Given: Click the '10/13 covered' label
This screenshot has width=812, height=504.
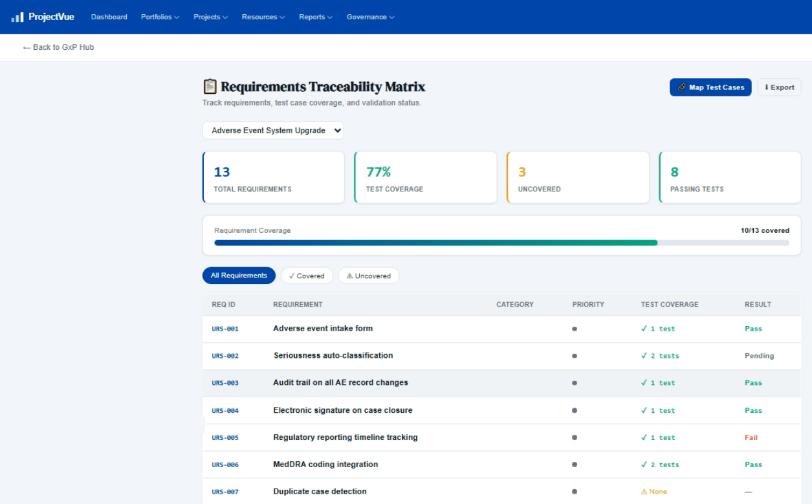Looking at the screenshot, I should click(765, 230).
